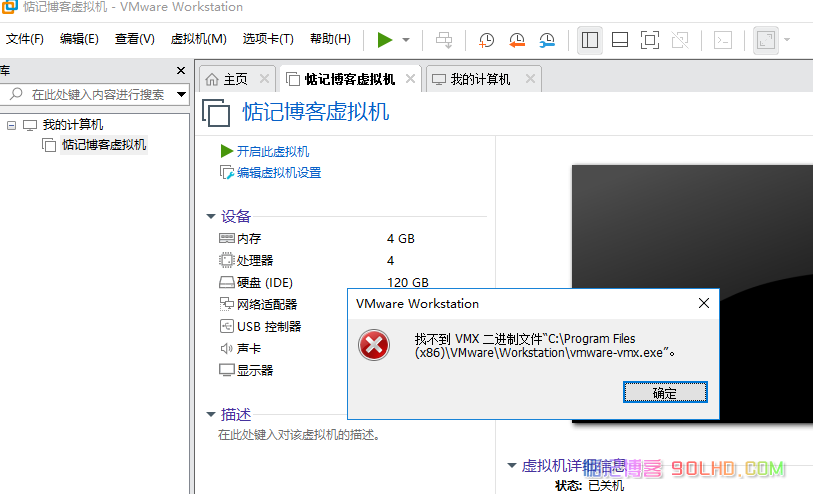Select the 网络适配器 device row

pos(258,304)
